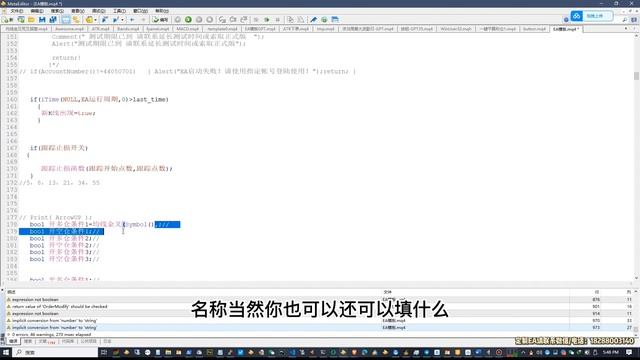Switch to the MACD.mq4 tab

pyautogui.click(x=188, y=29)
